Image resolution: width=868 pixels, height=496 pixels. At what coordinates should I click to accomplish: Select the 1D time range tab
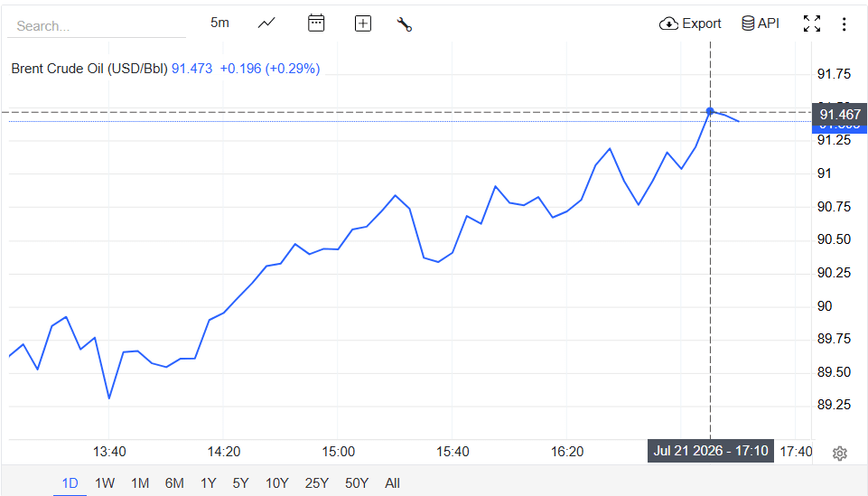coord(70,483)
